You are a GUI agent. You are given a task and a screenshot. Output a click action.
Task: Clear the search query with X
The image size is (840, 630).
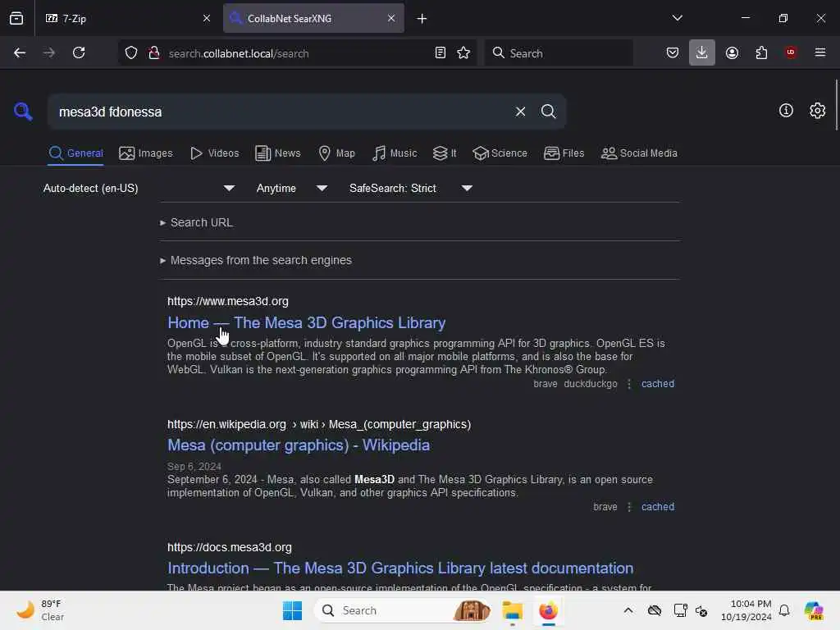click(x=520, y=112)
